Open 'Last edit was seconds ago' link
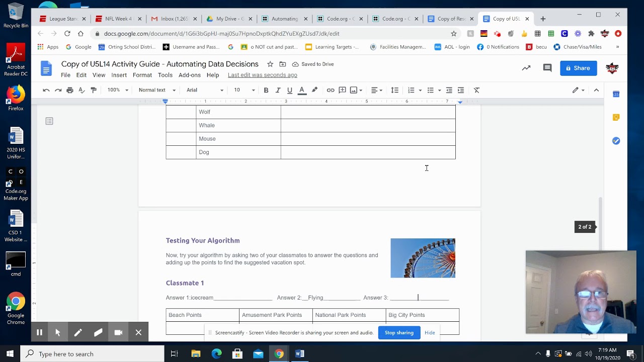The height and width of the screenshot is (362, 644). click(263, 75)
